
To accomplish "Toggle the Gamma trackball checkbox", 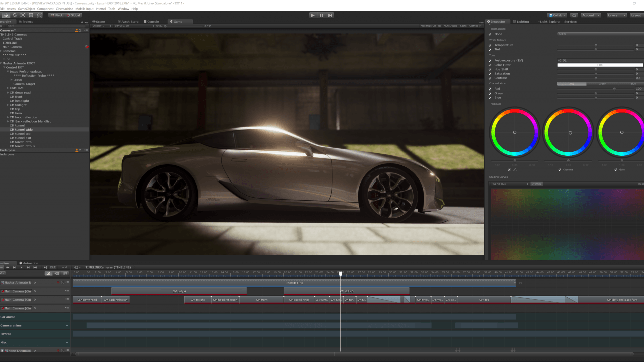I will pos(561,170).
